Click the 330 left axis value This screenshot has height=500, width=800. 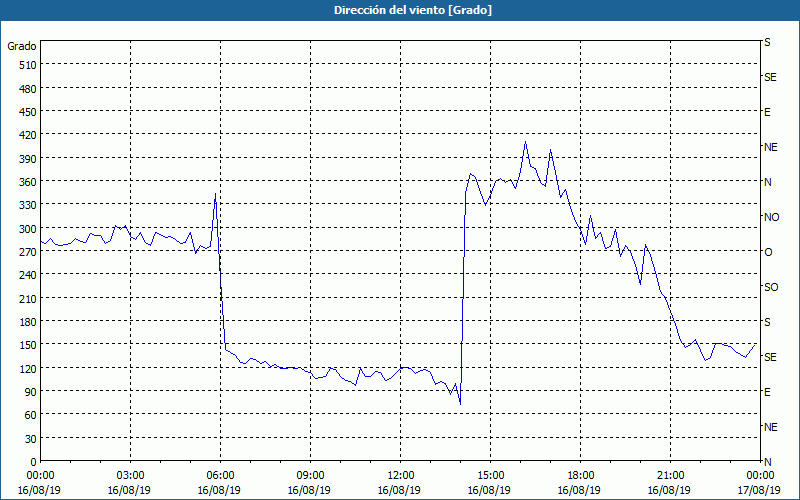point(29,205)
